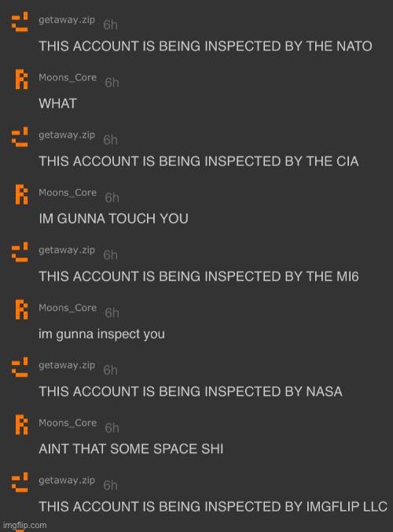Click getaway.zip username above the CIA message
This screenshot has width=393, height=532.
tap(67, 135)
